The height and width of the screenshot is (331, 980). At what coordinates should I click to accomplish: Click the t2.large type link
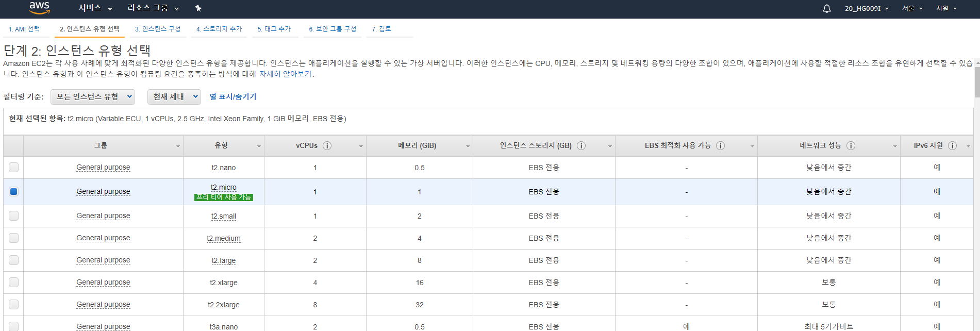(224, 260)
